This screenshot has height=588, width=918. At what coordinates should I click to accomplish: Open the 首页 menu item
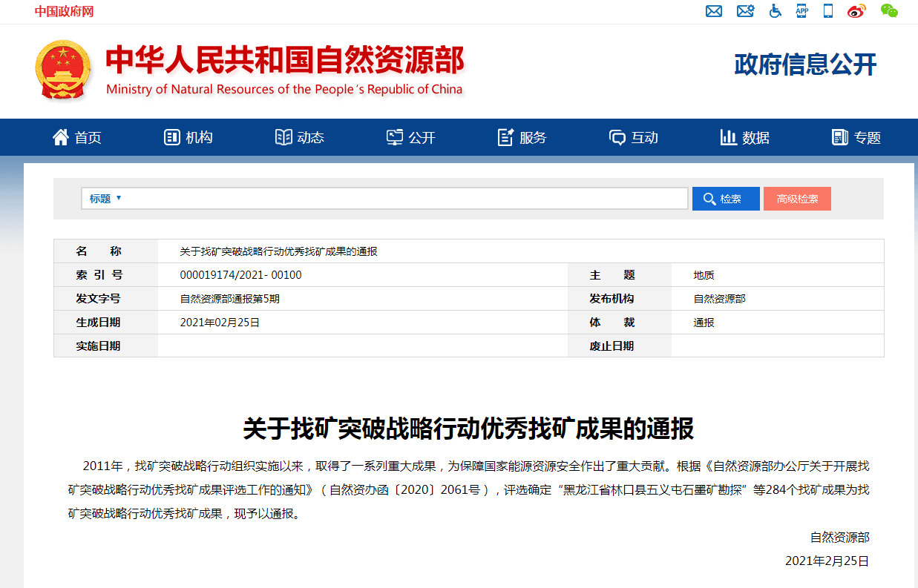[88, 138]
